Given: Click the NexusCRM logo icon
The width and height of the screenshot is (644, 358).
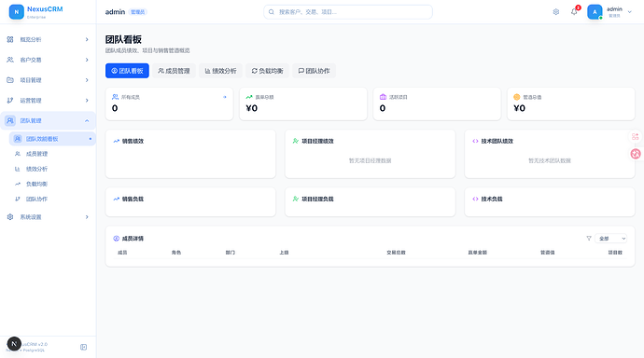Looking at the screenshot, I should 17,12.
